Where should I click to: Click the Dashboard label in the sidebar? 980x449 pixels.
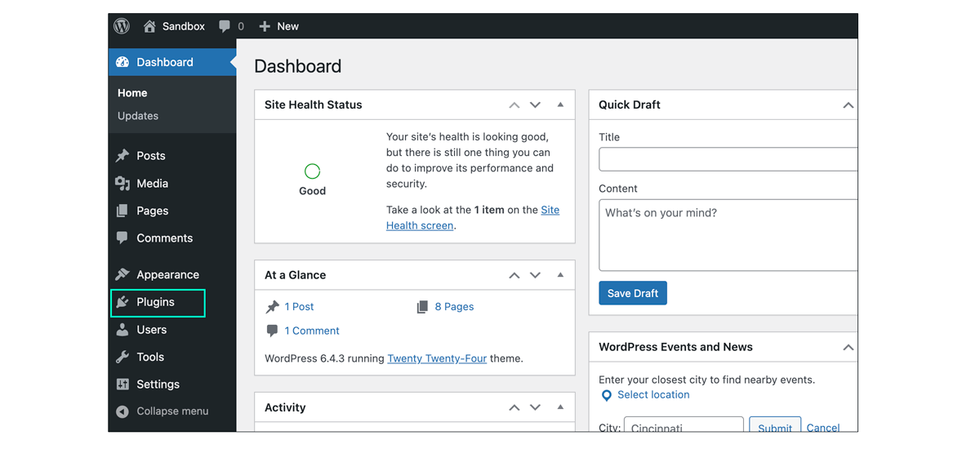165,62
